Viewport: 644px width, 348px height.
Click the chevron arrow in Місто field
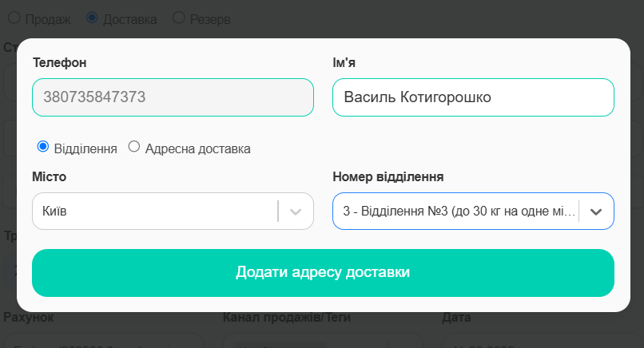(296, 212)
